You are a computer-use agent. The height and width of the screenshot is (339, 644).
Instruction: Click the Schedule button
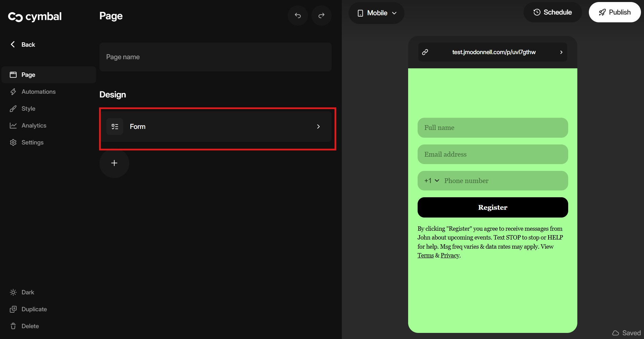pos(552,13)
